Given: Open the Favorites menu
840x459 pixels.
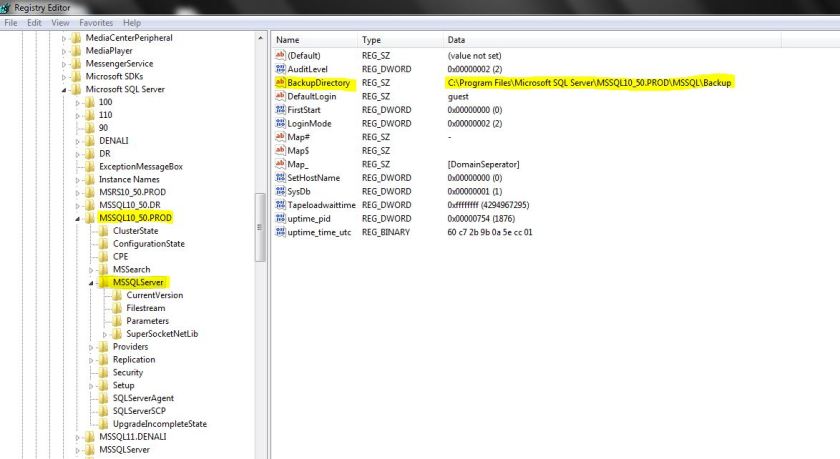Looking at the screenshot, I should coord(96,22).
